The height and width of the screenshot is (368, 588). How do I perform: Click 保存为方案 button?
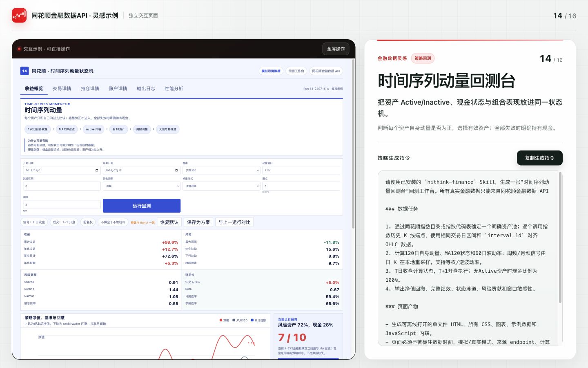pyautogui.click(x=198, y=222)
